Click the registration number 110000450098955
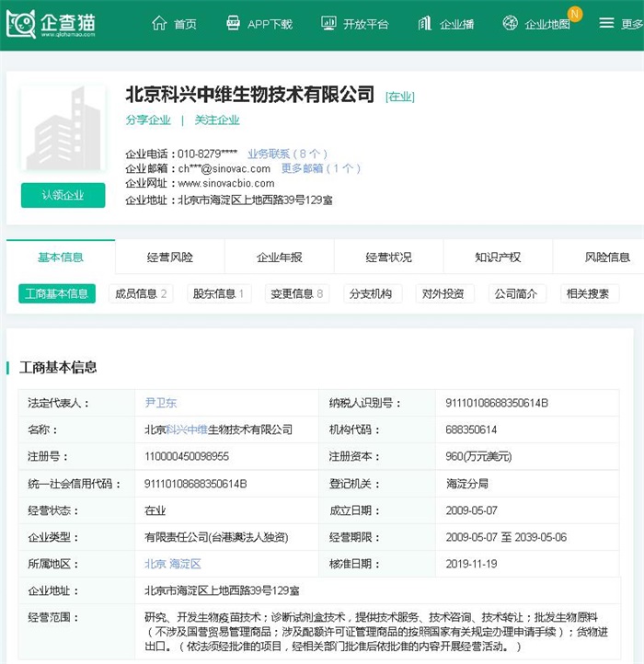Viewport: 644px width, 664px height. [187, 456]
